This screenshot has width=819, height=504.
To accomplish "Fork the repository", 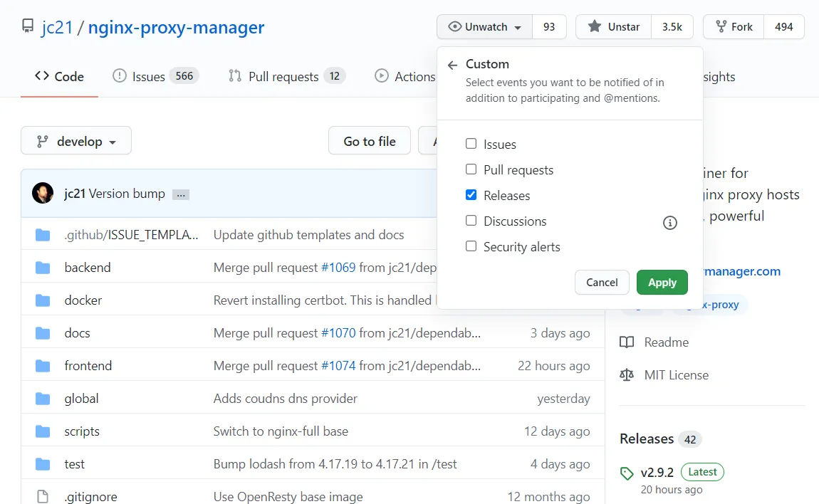I will [734, 26].
